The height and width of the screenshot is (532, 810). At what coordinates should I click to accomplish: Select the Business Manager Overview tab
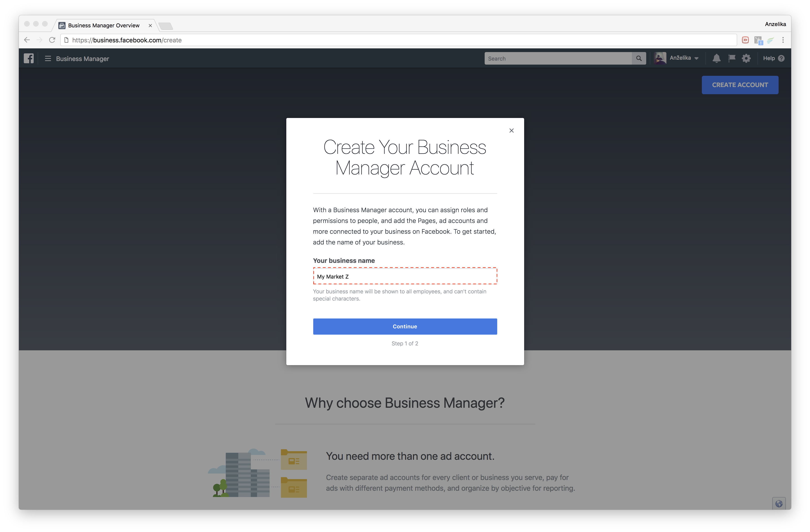[x=104, y=26]
